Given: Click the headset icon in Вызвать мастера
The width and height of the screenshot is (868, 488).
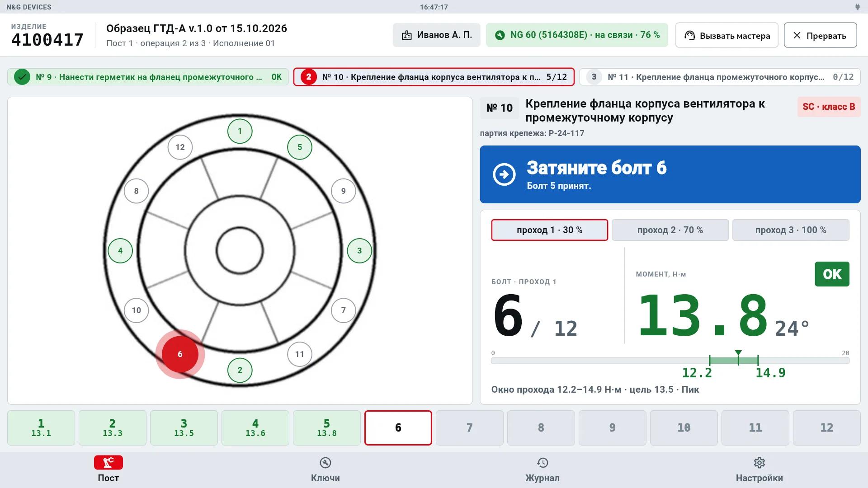Looking at the screenshot, I should (689, 35).
